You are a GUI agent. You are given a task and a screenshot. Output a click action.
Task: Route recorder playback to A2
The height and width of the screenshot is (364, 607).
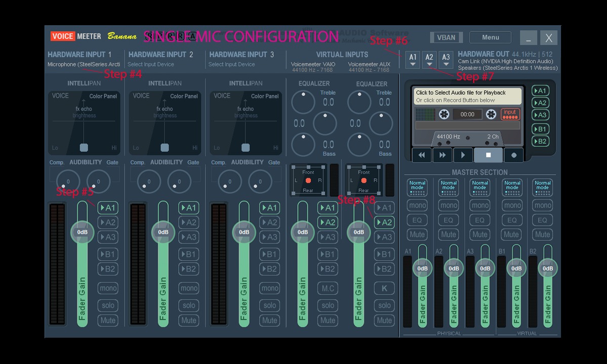click(x=540, y=103)
